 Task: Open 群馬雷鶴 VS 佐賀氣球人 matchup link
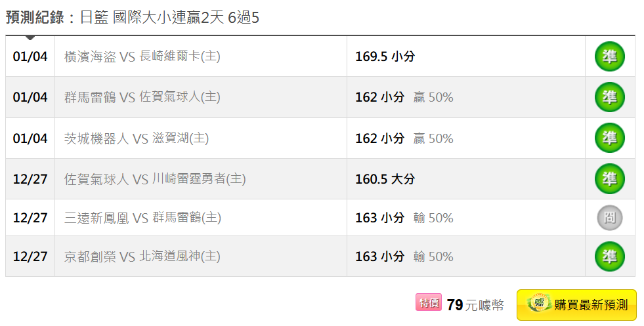click(x=142, y=98)
